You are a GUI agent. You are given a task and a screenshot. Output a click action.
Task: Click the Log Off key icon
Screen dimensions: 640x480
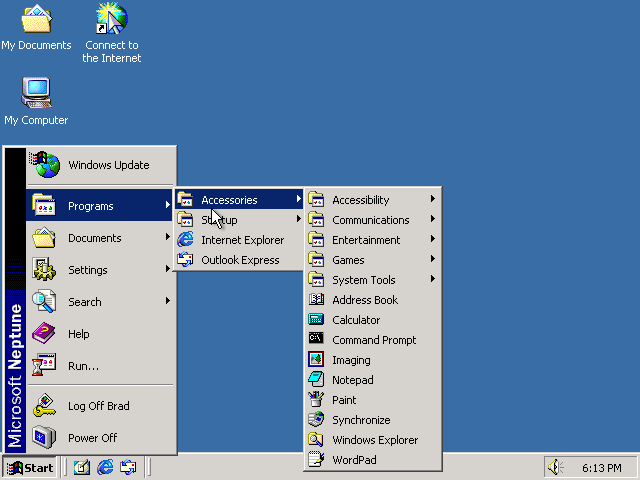click(x=44, y=405)
